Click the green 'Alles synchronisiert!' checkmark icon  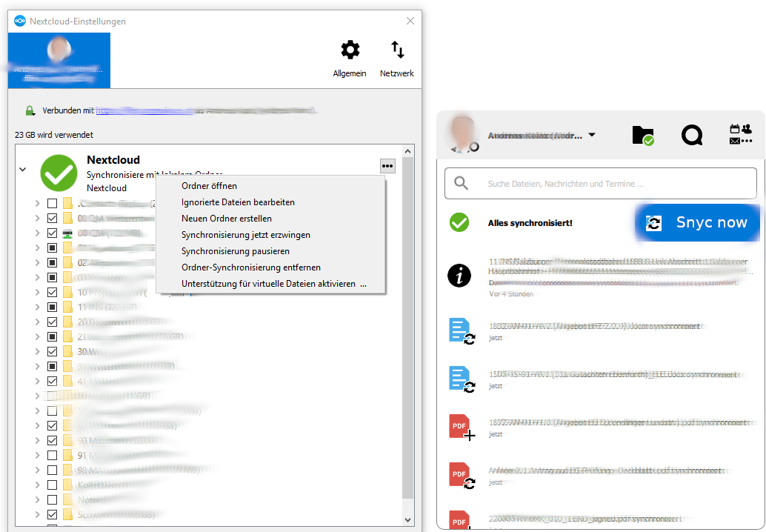(459, 222)
